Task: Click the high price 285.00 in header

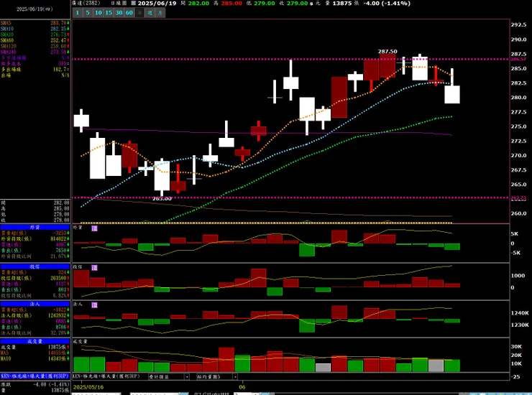Action: (x=231, y=3)
